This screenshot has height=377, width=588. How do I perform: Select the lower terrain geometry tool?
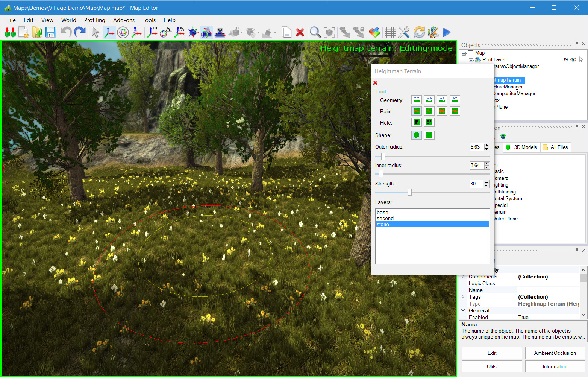(x=429, y=100)
